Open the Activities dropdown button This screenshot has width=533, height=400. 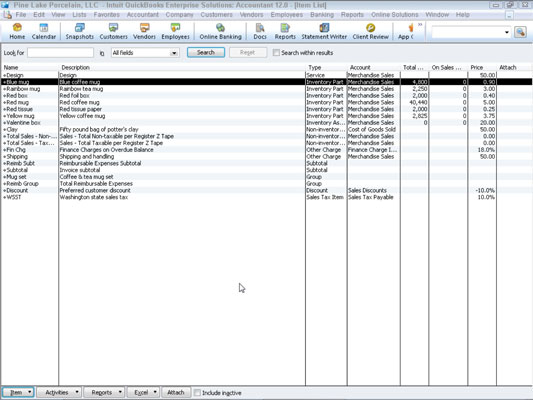click(59, 392)
